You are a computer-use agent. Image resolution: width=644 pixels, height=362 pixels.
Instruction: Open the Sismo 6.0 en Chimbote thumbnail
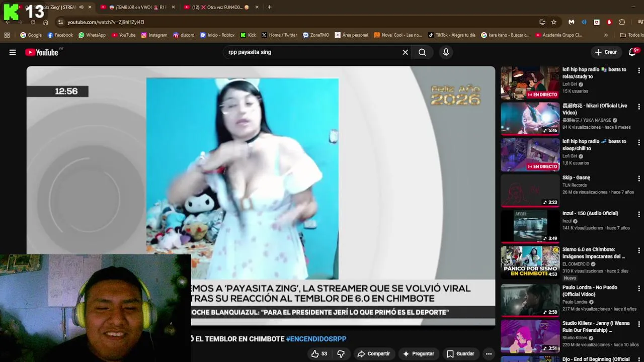point(530,262)
